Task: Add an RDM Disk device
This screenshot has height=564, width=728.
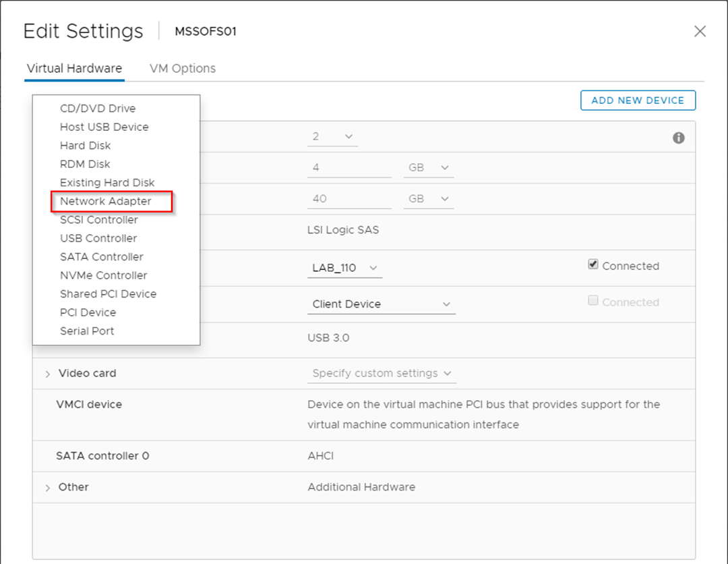Action: pos(85,164)
